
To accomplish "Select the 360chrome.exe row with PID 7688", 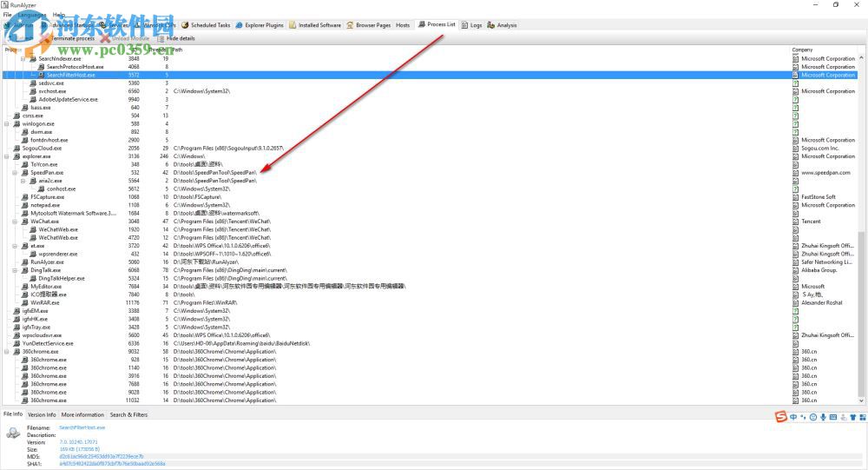I will [431, 384].
